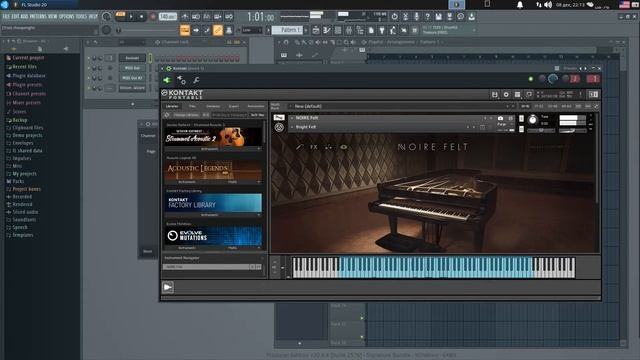
Task: Open the PATTERNS menu
Action: (38, 17)
